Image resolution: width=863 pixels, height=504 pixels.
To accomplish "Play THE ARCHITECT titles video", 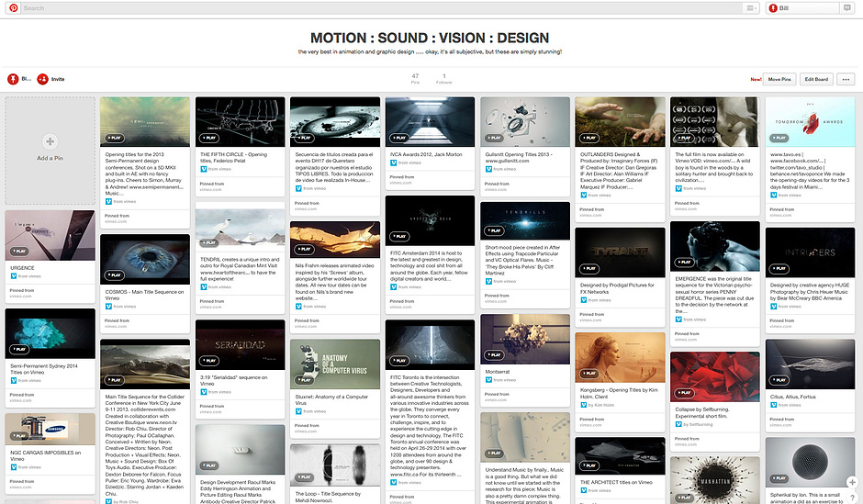I will (589, 465).
